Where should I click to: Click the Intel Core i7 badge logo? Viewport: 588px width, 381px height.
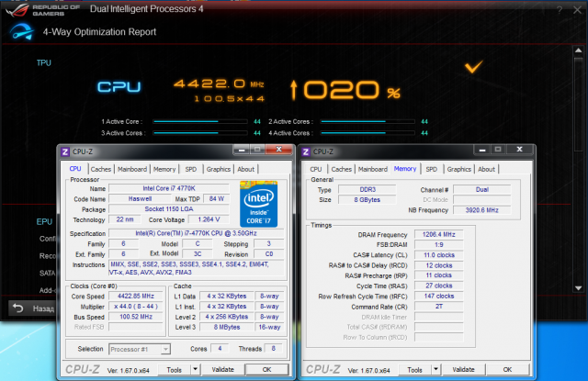[x=258, y=204]
